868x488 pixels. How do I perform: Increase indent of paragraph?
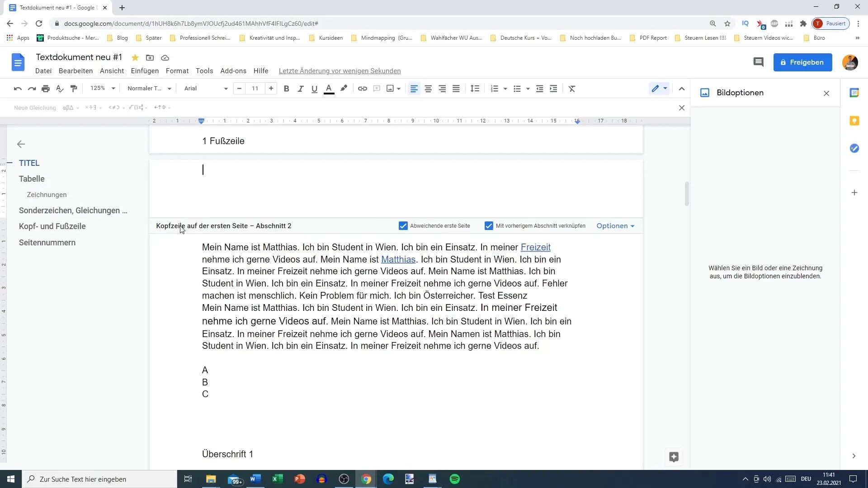coord(553,89)
